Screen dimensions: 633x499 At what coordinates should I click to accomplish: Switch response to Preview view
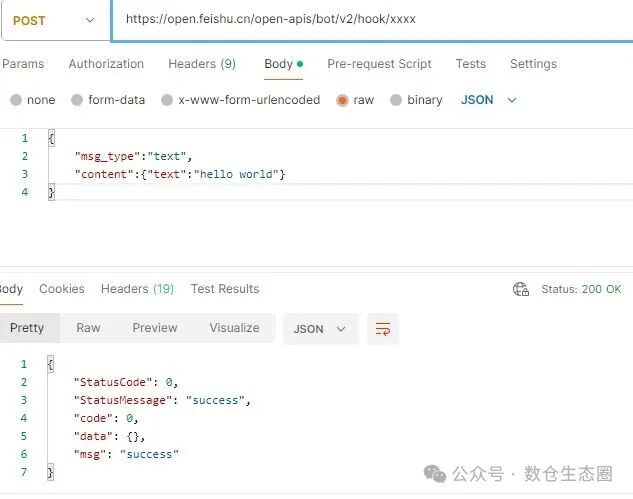click(155, 328)
